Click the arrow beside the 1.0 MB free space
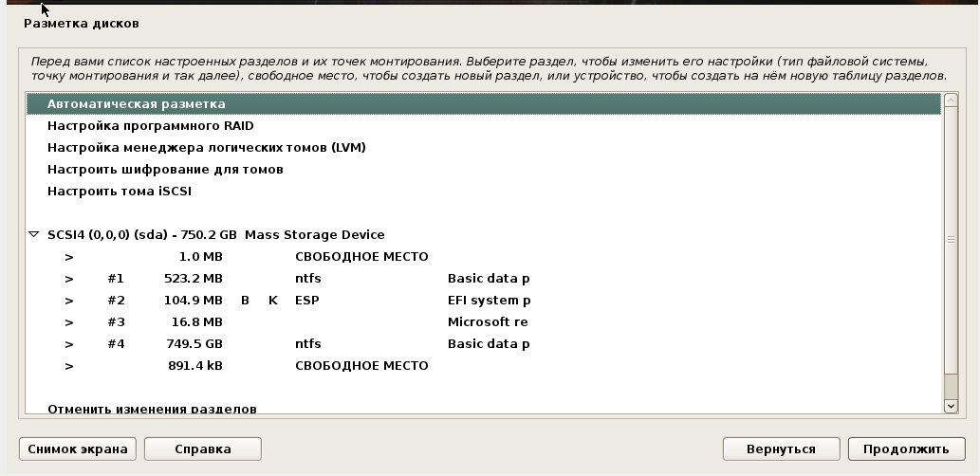 68,257
